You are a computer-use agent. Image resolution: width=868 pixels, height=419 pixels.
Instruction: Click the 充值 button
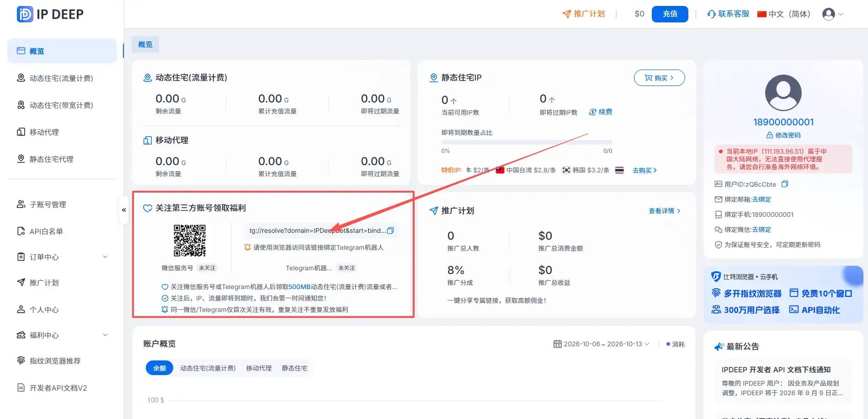click(x=670, y=14)
